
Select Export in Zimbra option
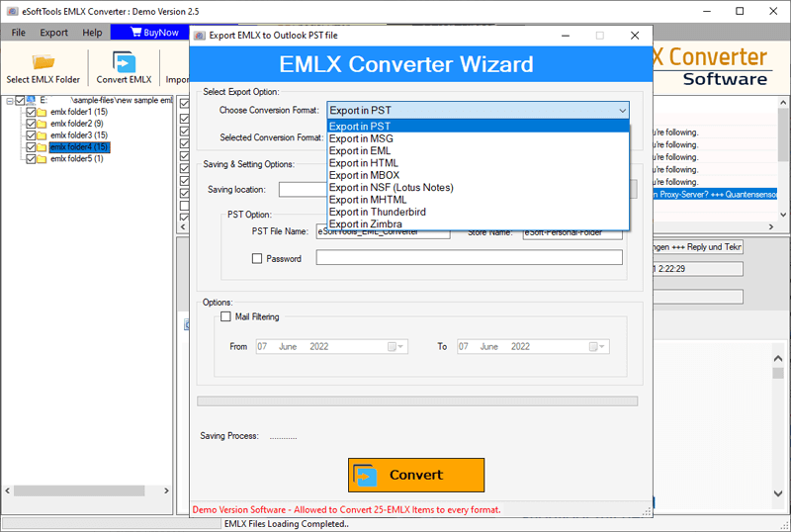click(x=479, y=224)
